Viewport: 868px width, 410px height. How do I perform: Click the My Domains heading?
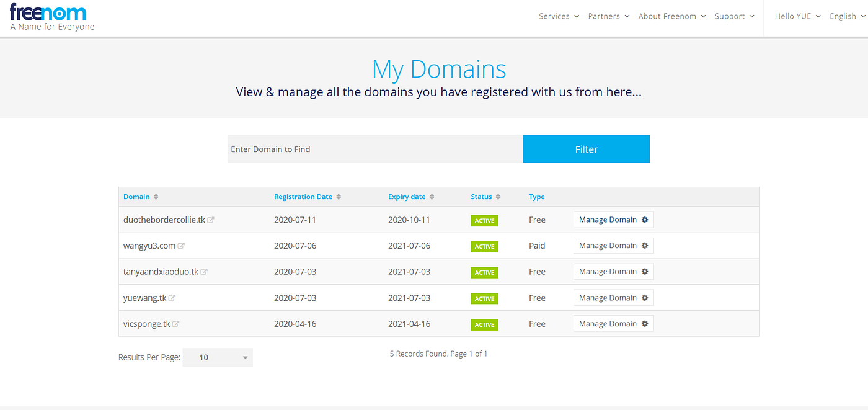tap(439, 69)
